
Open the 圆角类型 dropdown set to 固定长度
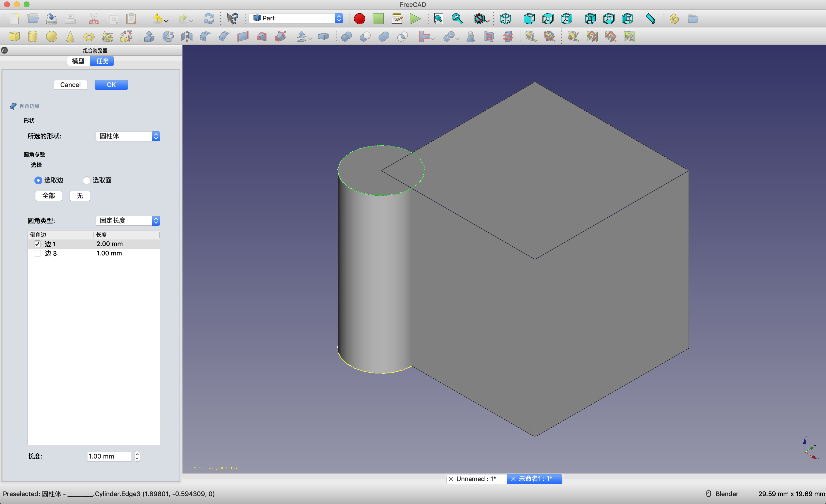[x=127, y=221]
